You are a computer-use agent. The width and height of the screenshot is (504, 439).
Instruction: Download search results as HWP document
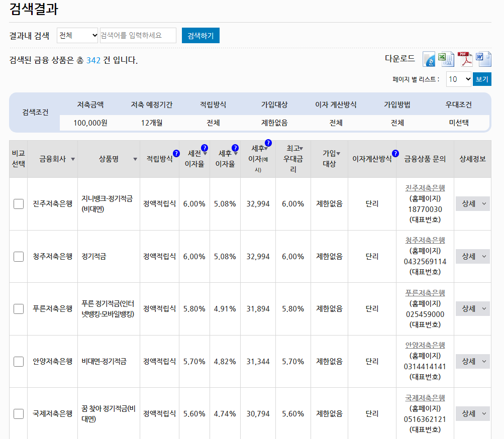coord(429,59)
